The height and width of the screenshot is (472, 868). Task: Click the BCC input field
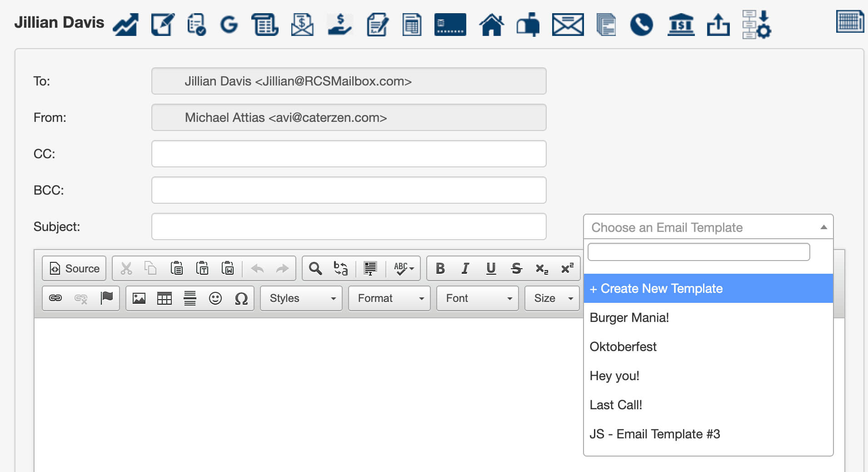349,190
